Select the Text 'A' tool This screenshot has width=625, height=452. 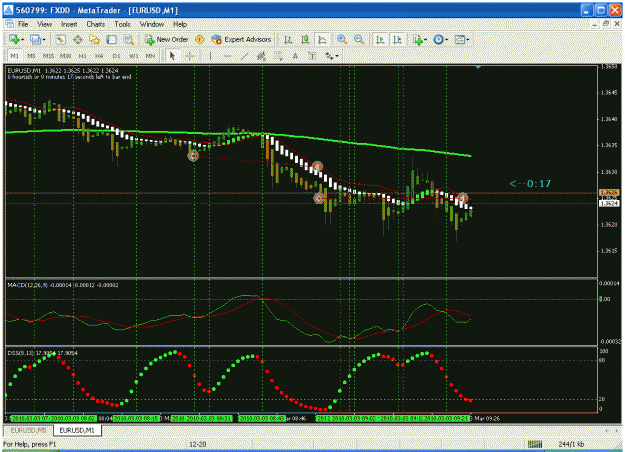(295, 56)
